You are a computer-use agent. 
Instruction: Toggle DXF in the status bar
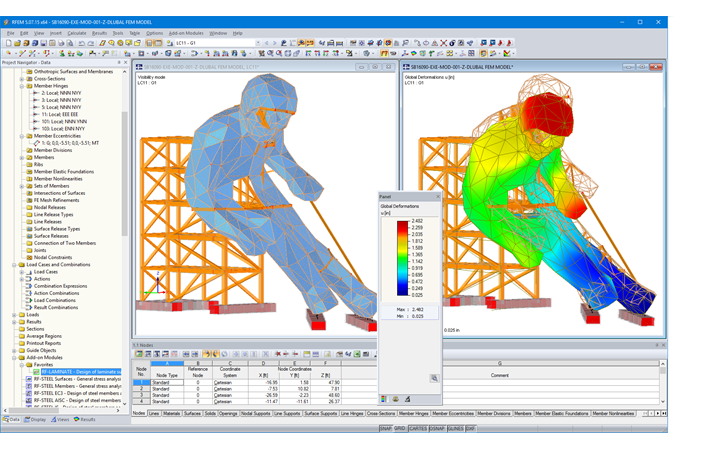(471, 428)
